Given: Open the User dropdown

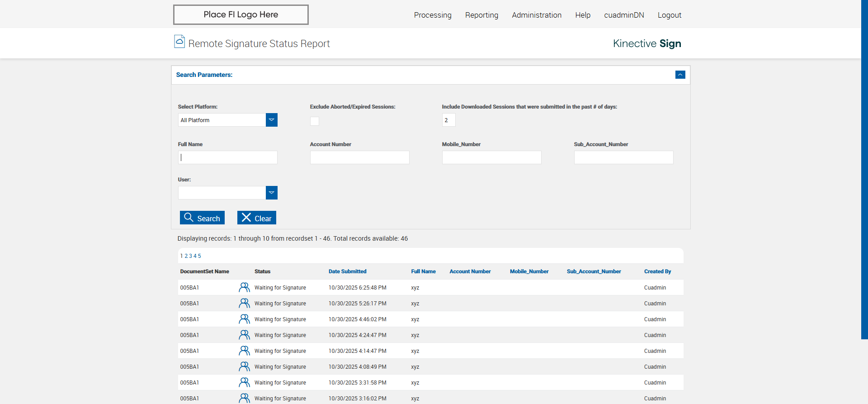Looking at the screenshot, I should pyautogui.click(x=271, y=193).
